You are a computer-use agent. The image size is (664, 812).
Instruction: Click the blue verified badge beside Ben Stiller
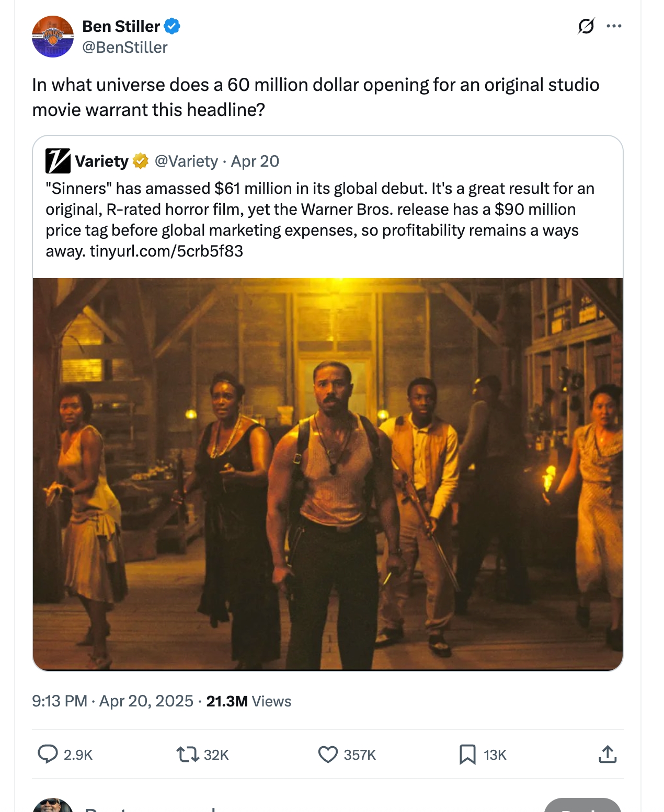[x=172, y=26]
